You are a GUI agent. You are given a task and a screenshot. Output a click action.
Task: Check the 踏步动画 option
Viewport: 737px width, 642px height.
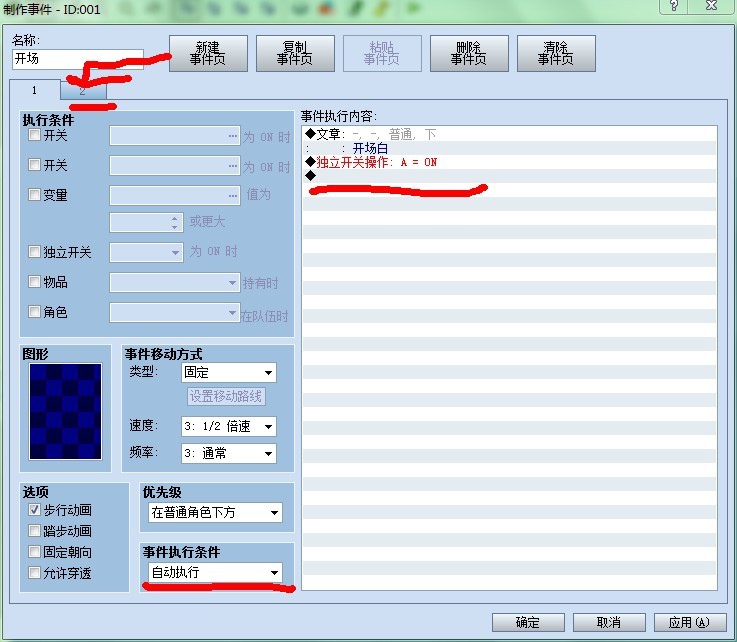(x=34, y=531)
